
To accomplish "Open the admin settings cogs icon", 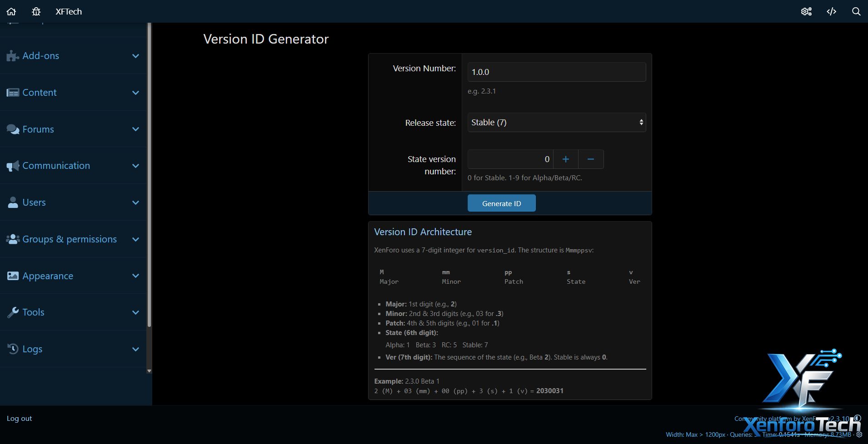I will (806, 11).
